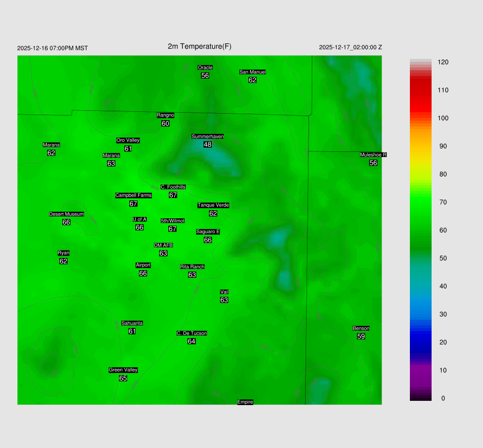Click the red band of the temperature colorbar
The image size is (483, 448).
pyautogui.click(x=421, y=94)
